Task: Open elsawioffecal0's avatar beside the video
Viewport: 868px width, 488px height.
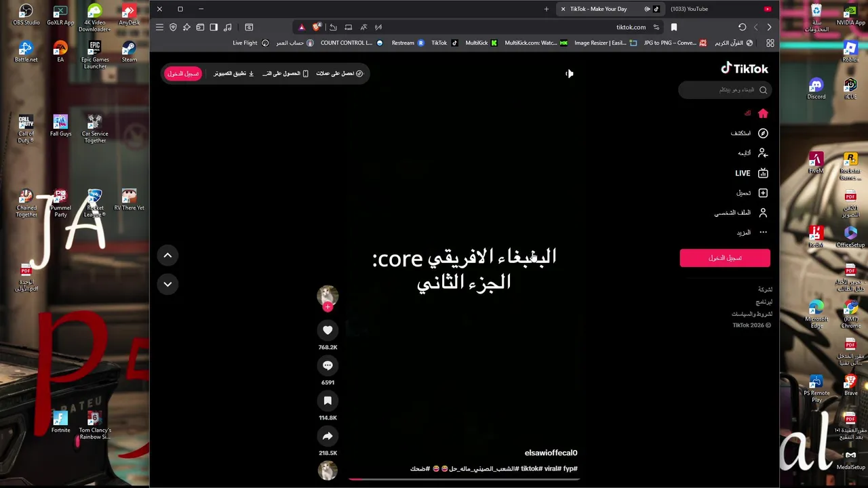Action: coord(328,296)
